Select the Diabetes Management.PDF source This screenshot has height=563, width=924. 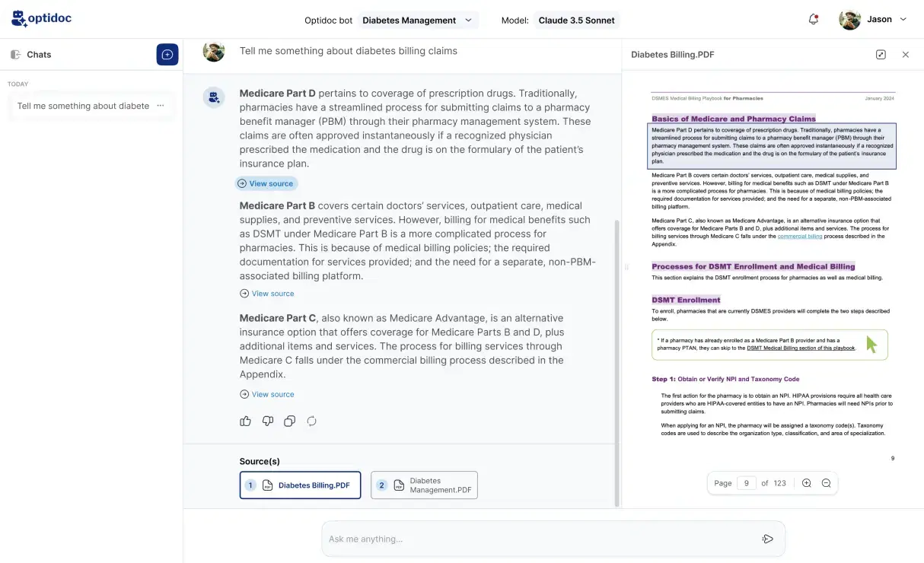click(x=424, y=485)
